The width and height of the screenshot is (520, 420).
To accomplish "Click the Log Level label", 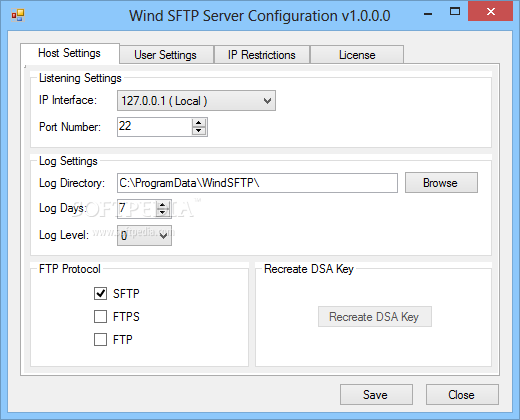I will click(x=64, y=235).
